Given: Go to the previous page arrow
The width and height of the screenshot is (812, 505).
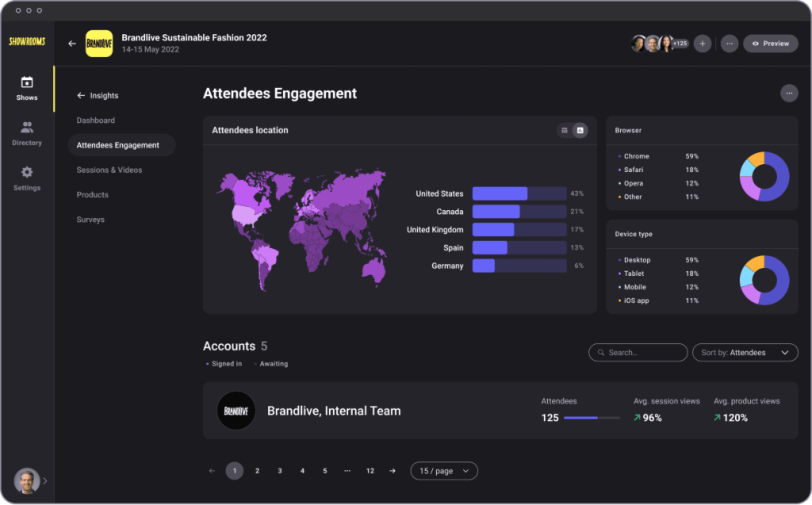Looking at the screenshot, I should 212,471.
